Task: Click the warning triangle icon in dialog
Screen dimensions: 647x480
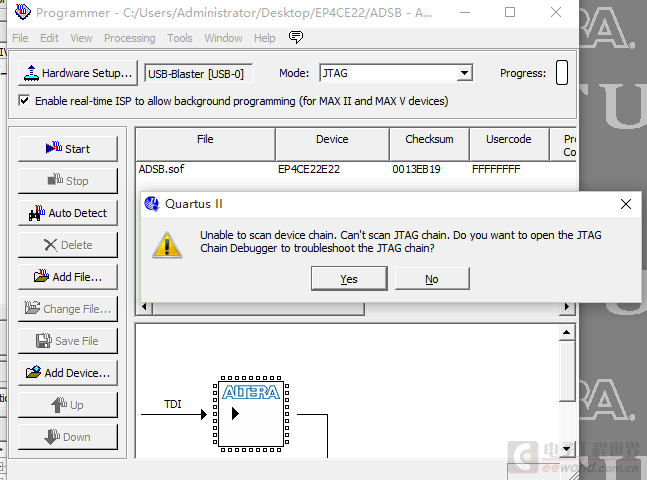Action: point(167,245)
